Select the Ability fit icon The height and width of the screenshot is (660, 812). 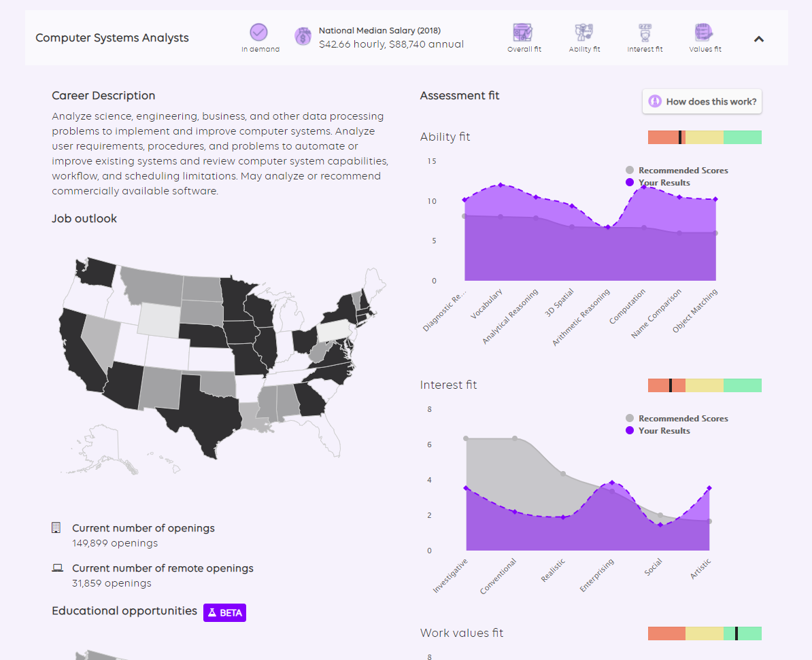pyautogui.click(x=584, y=32)
